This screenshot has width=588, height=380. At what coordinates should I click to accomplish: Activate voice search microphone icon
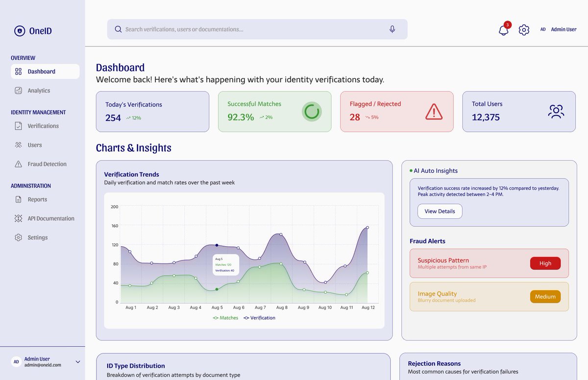[x=392, y=29]
